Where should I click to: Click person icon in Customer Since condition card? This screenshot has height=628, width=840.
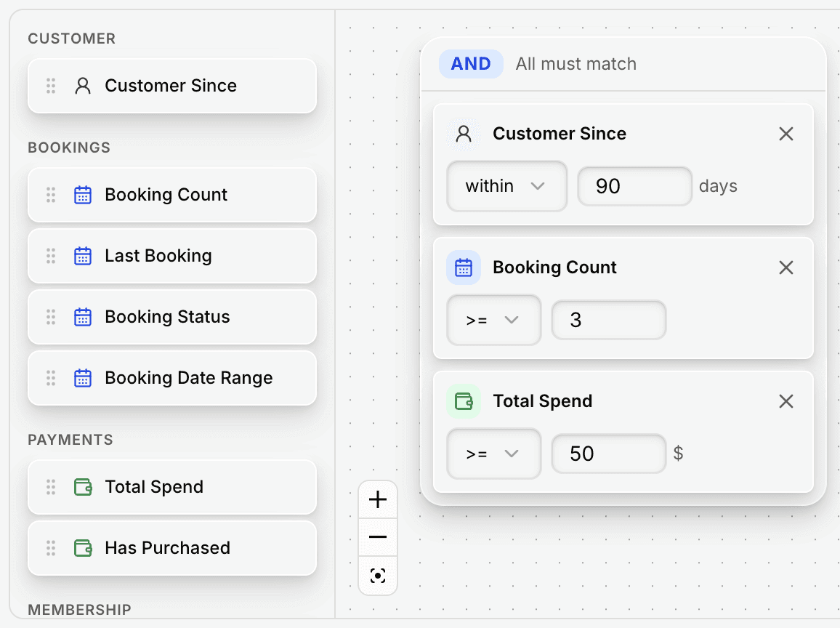[464, 134]
